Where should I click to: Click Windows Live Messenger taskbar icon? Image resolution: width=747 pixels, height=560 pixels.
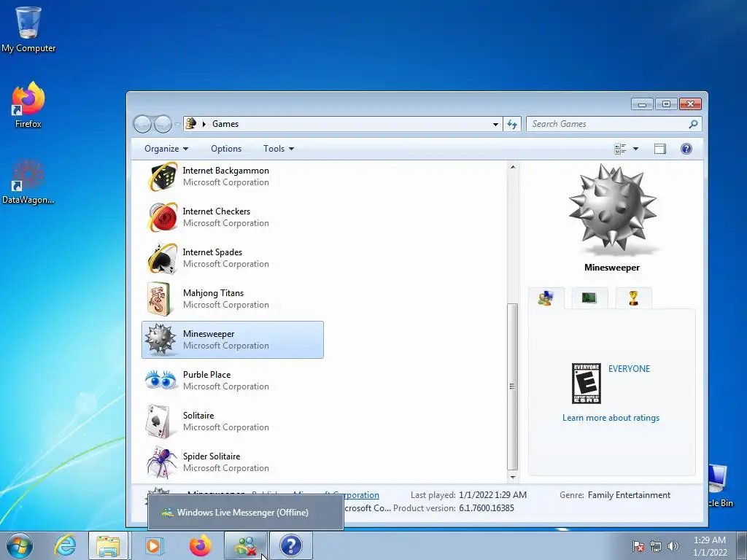coord(246,545)
